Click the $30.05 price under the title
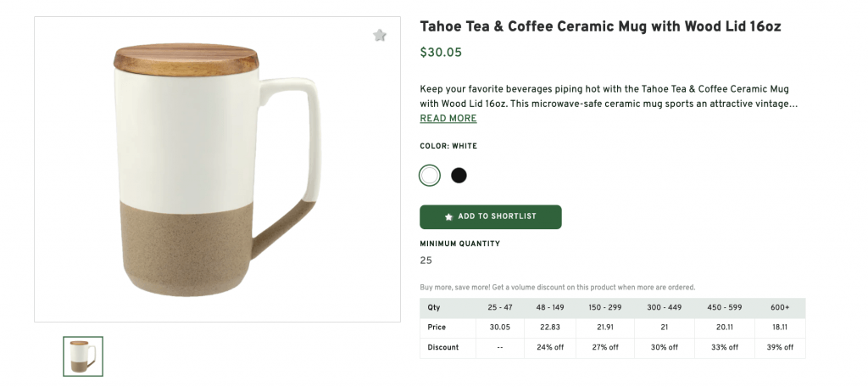This screenshot has width=868, height=387. coord(441,53)
